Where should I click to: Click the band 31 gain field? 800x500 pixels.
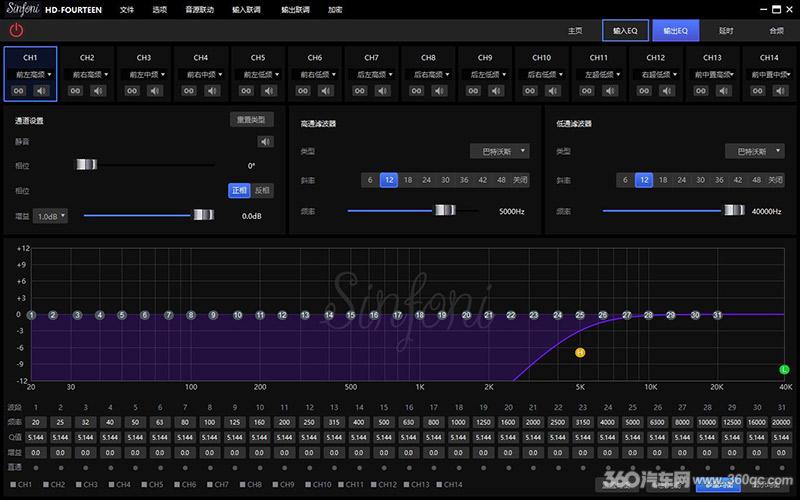(781, 453)
